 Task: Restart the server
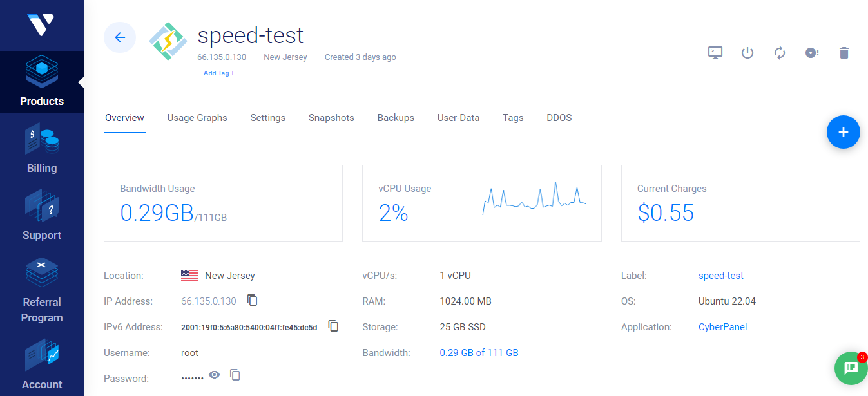779,53
